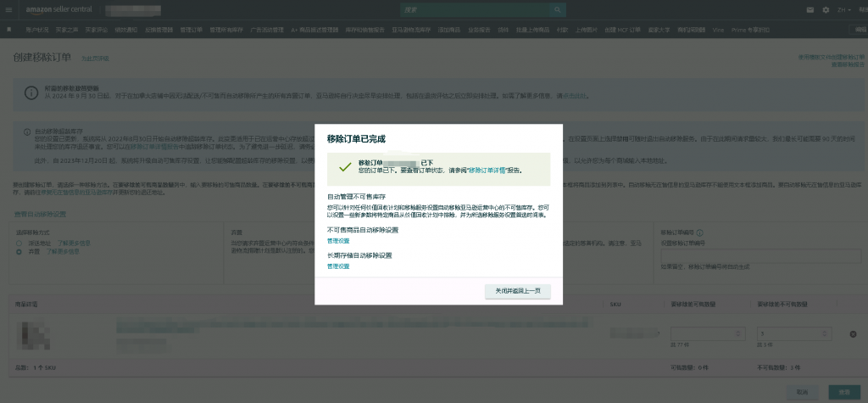The image size is (868, 403).
Task: Open 管理所有库存 in navigation bar
Action: (225, 30)
